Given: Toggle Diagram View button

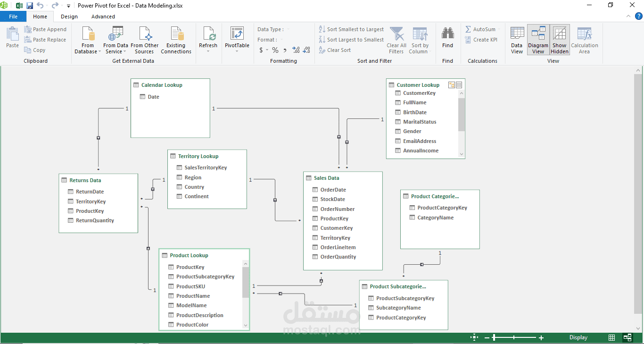Looking at the screenshot, I should pyautogui.click(x=538, y=40).
